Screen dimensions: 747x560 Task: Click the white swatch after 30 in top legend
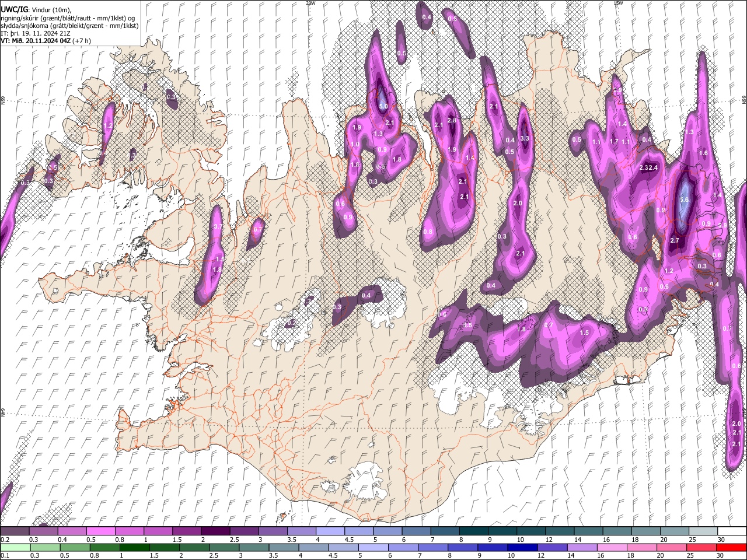click(732, 531)
